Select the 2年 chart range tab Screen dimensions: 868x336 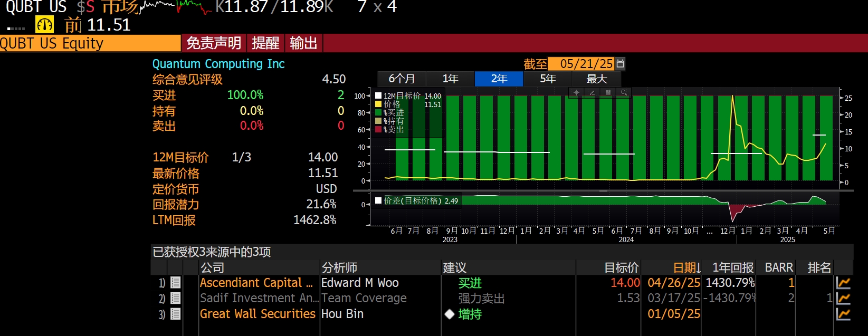click(499, 79)
